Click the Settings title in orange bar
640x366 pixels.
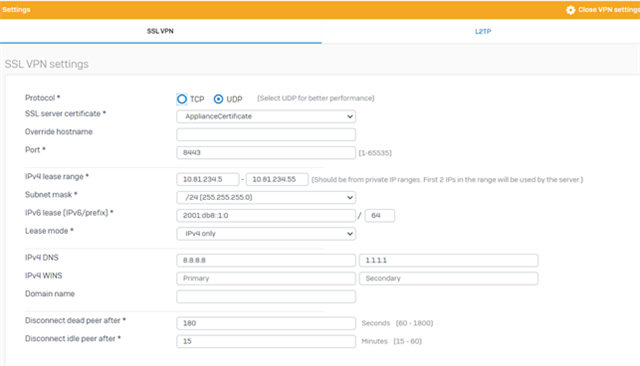[x=16, y=9]
